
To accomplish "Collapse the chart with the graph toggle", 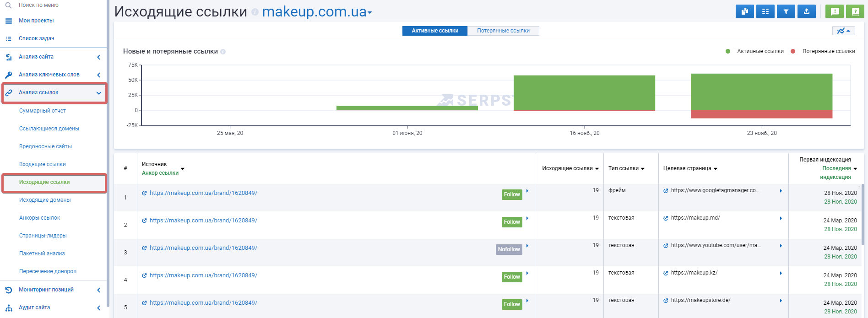I will (x=843, y=31).
